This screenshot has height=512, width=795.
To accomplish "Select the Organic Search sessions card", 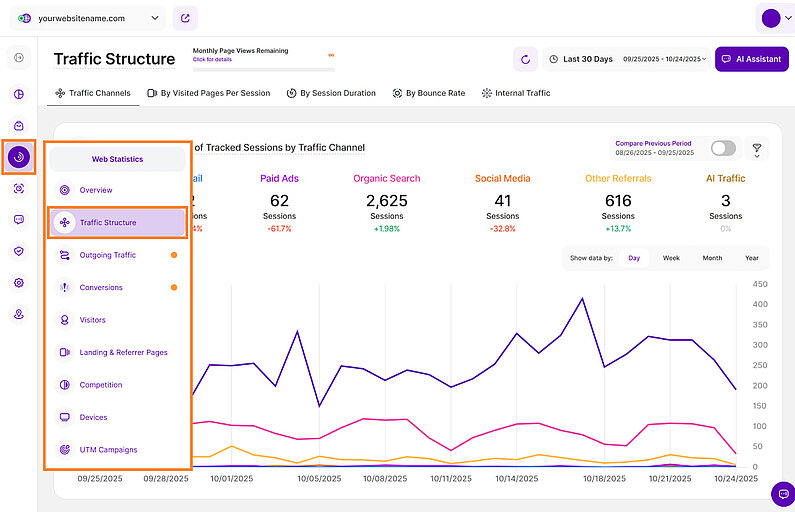I will pos(387,200).
